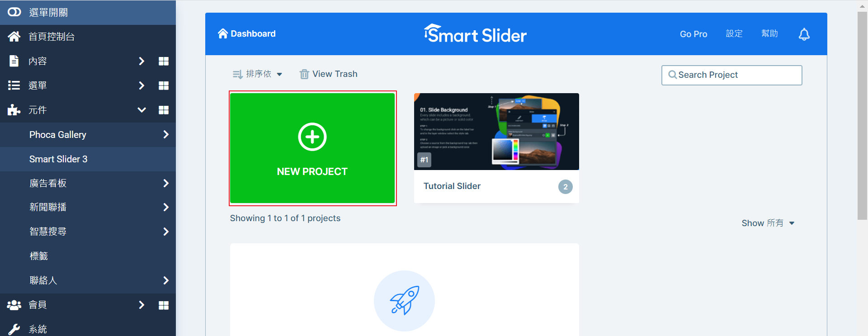Open the 排序依 sort dropdown

click(x=257, y=74)
